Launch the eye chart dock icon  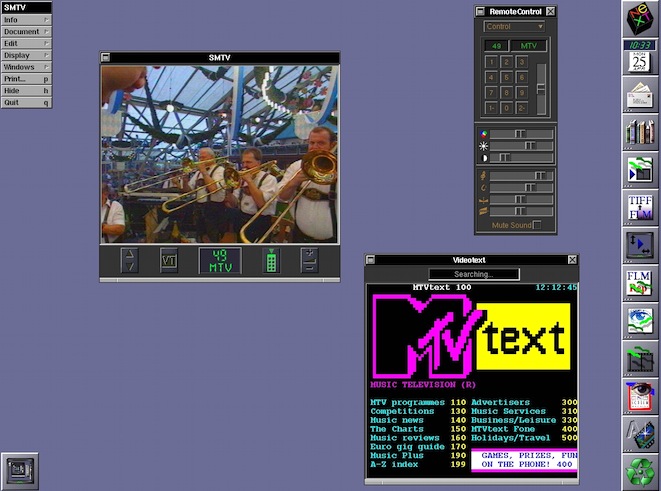pos(640,395)
